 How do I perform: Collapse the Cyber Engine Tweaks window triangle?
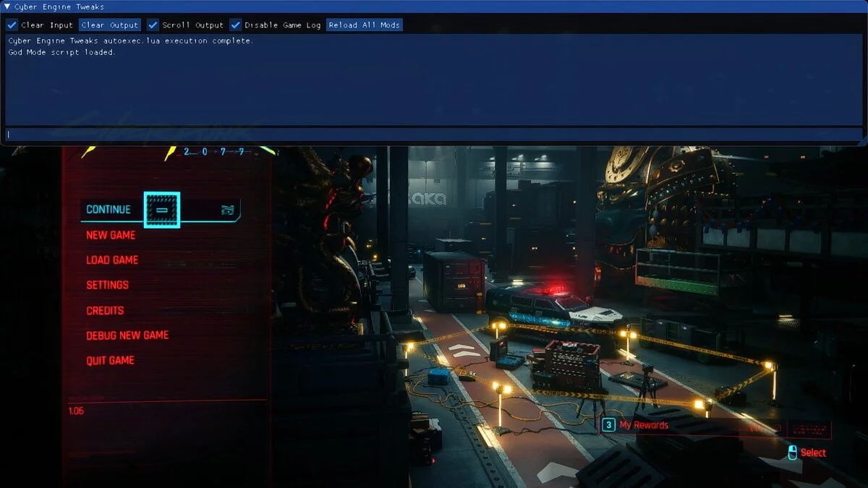(x=7, y=7)
